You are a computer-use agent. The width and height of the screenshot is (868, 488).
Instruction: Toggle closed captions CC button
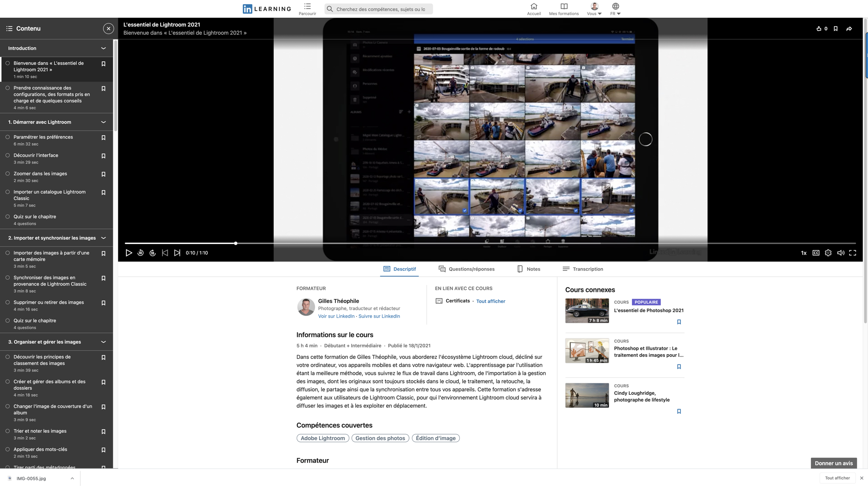816,253
